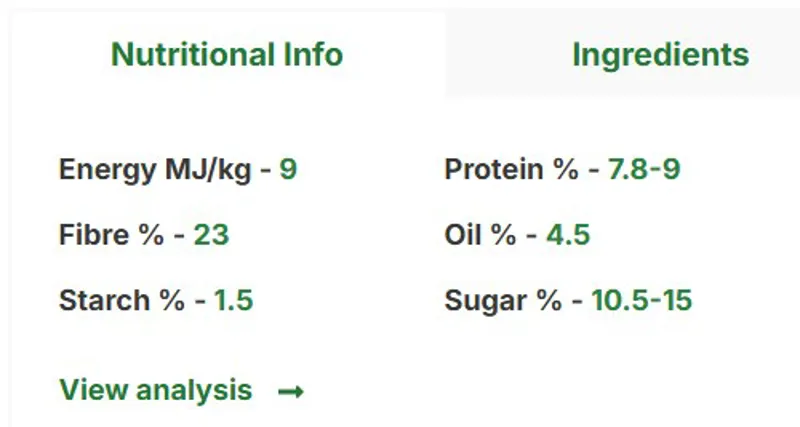The height and width of the screenshot is (427, 800).
Task: Open the View analysis link
Action: (156, 390)
